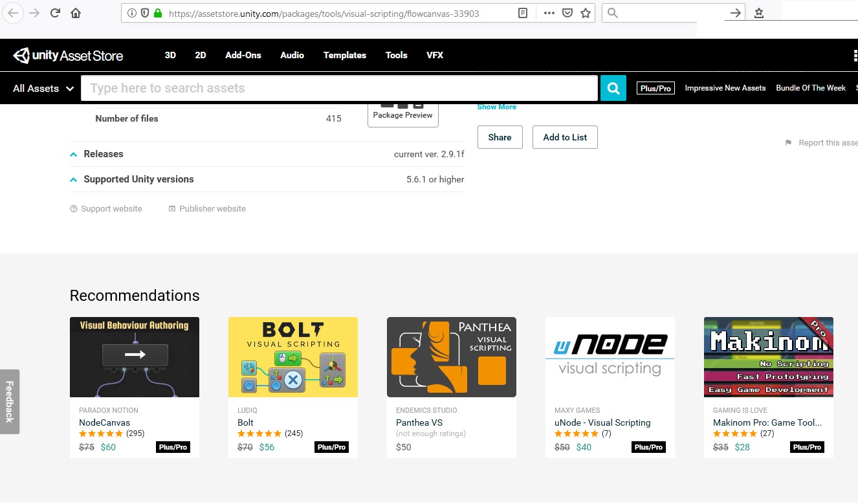858x504 pixels.
Task: Open the NodeCanvas thumbnail image
Action: tap(135, 357)
